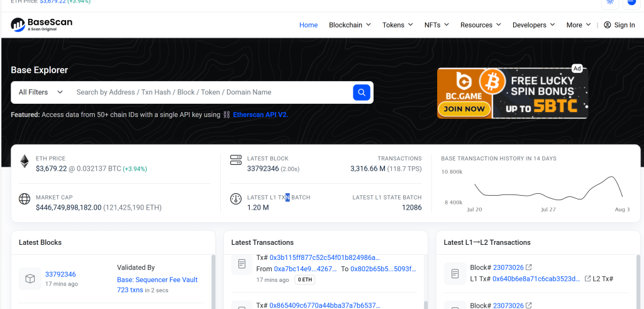This screenshot has width=644, height=309.
Task: Click the cube icon for block 33792346
Action: tap(30, 279)
